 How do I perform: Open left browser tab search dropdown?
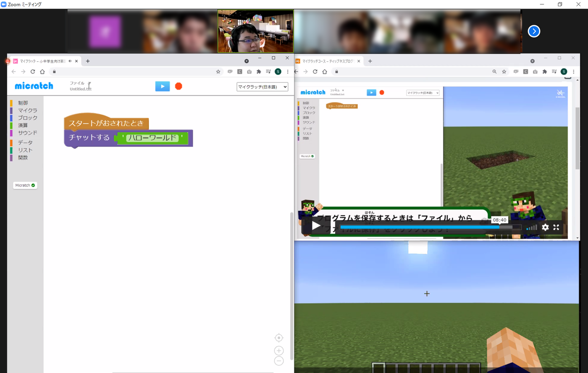pos(247,61)
